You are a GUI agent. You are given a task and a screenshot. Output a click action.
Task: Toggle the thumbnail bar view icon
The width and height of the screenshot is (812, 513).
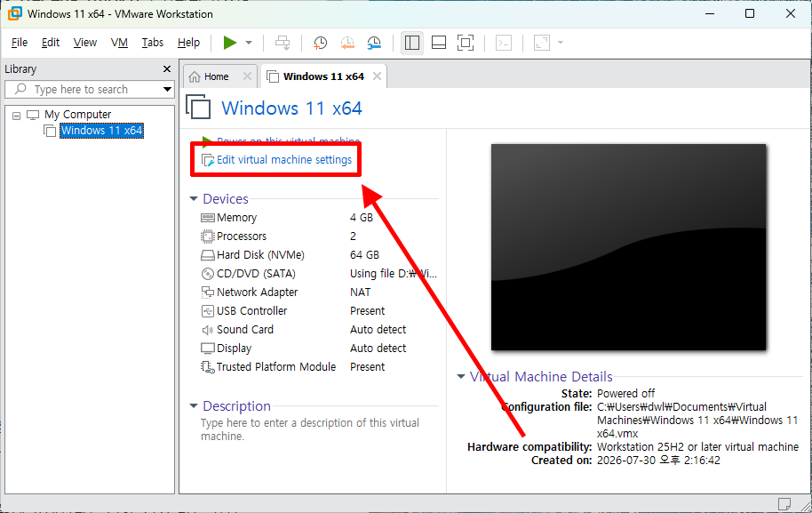pos(439,43)
